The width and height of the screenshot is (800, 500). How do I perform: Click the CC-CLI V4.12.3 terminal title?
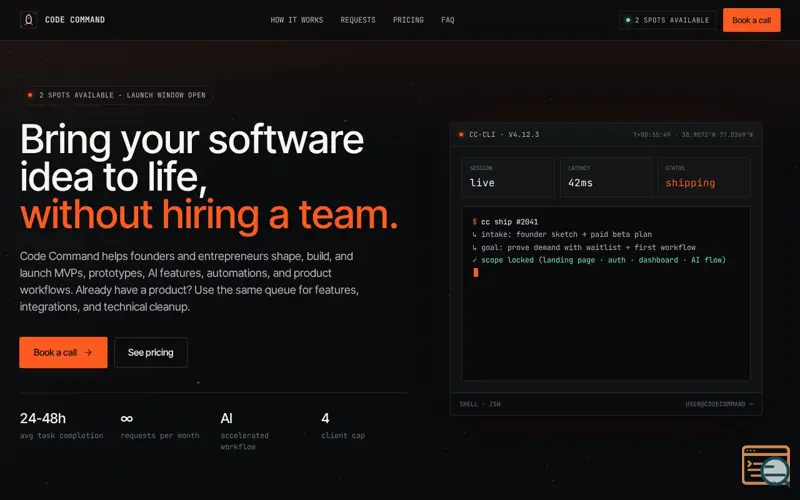(x=504, y=135)
